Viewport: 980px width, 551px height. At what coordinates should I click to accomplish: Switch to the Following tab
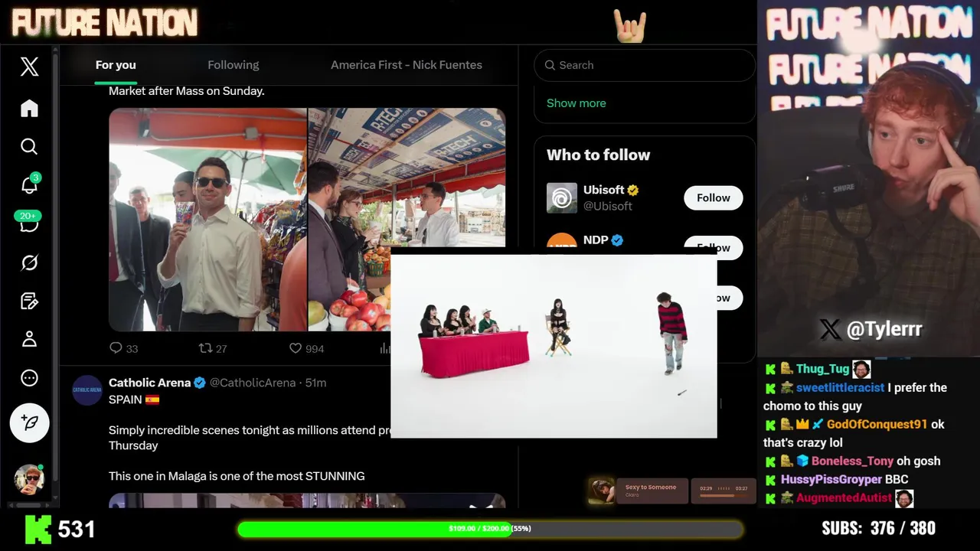pyautogui.click(x=234, y=65)
